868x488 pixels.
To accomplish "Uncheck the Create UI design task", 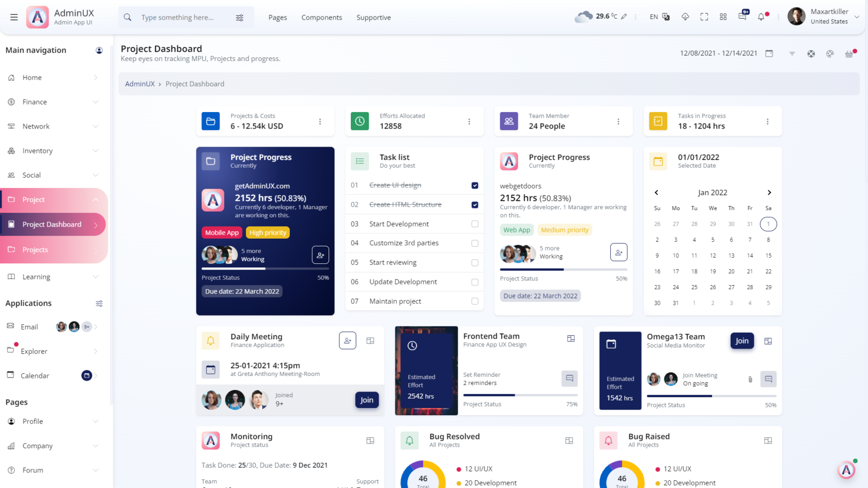I will click(x=474, y=185).
